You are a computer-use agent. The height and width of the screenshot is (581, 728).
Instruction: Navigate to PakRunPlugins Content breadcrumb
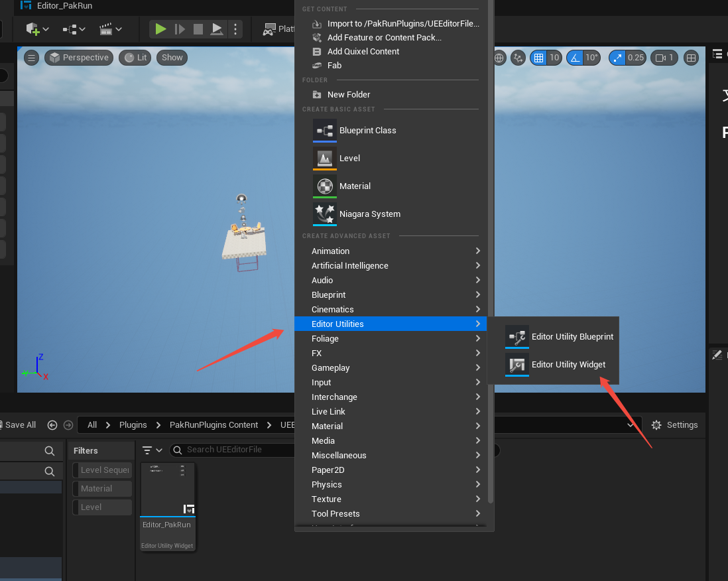[x=213, y=425]
